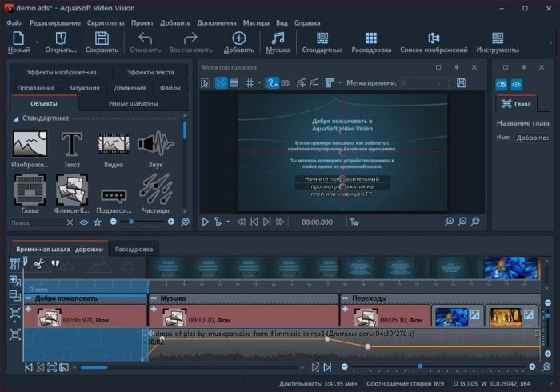This screenshot has height=392, width=560.
Task: Save the timestamp using the floppy disk icon
Action: (462, 82)
